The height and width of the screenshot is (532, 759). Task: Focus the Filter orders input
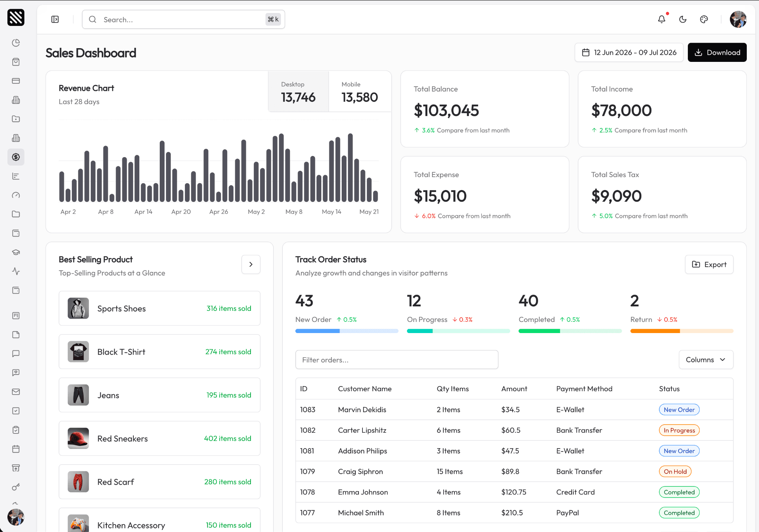click(397, 360)
